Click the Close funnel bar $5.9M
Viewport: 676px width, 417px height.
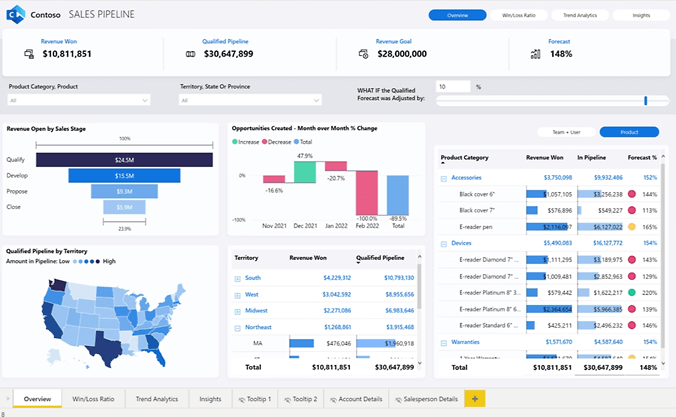coord(124,207)
